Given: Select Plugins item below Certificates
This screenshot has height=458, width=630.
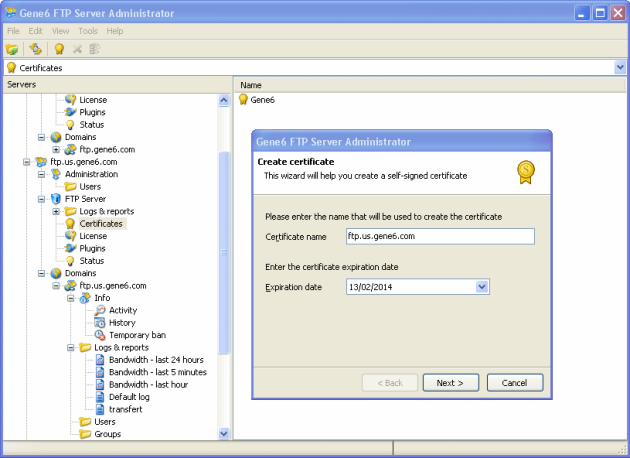Looking at the screenshot, I should (92, 248).
